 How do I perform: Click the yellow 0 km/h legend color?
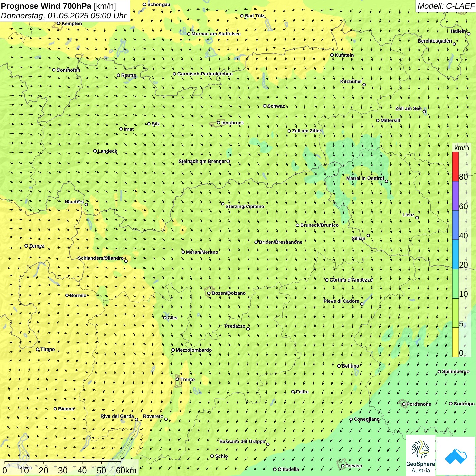(455, 342)
